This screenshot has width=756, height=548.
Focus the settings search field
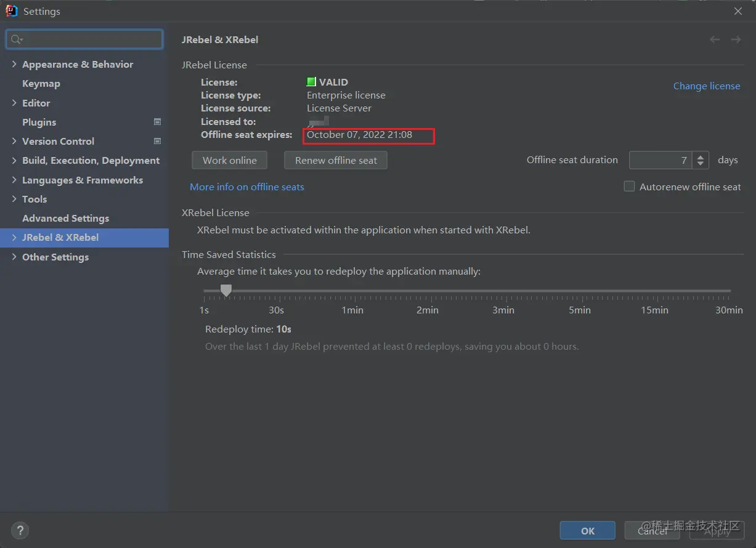(x=84, y=39)
